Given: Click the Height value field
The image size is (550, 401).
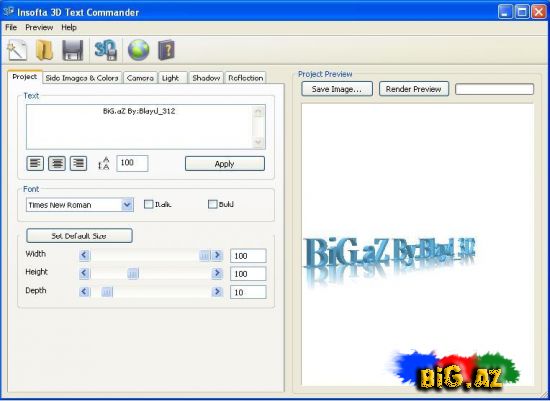Looking at the screenshot, I should point(248,274).
